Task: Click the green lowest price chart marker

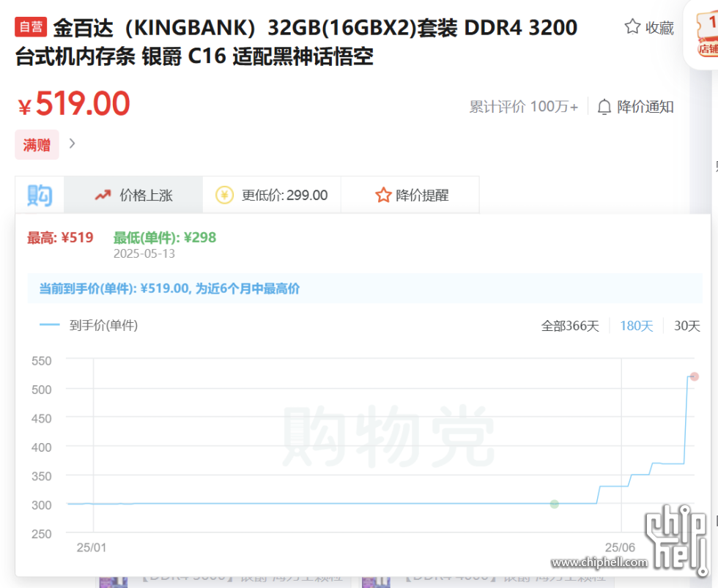Action: tap(554, 505)
